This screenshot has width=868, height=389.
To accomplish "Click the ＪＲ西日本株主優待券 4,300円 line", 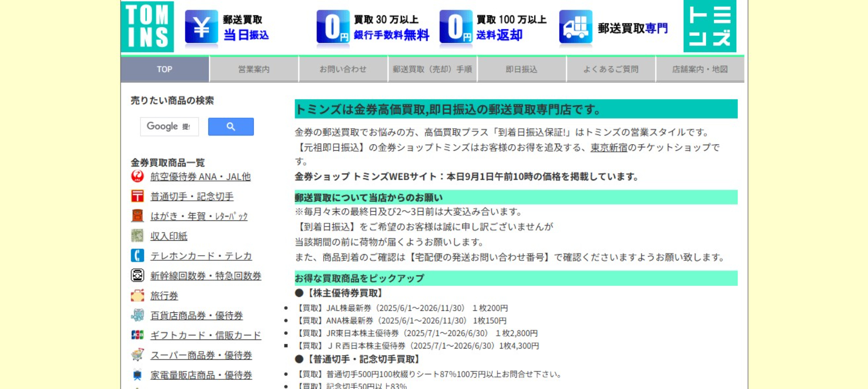I will 418,346.
